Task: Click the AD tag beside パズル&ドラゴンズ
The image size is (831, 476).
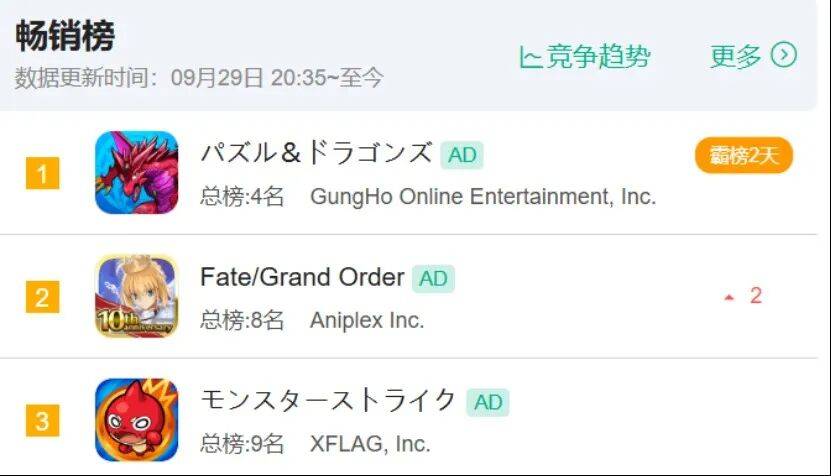Action: [461, 155]
